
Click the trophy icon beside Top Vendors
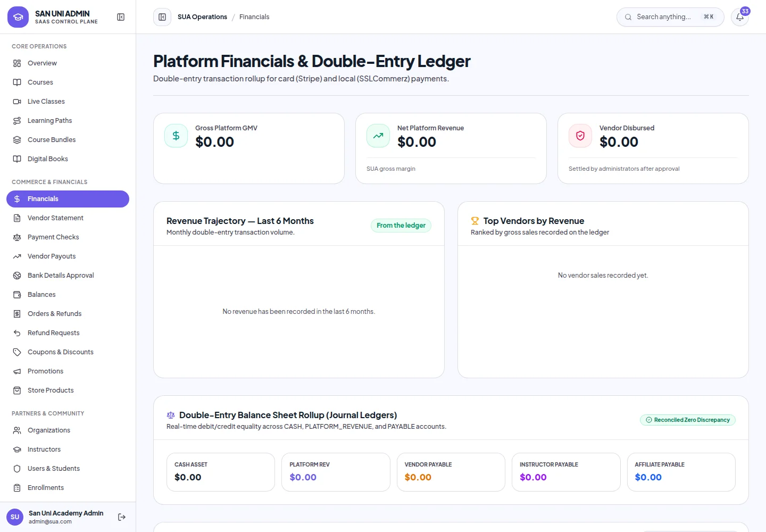(x=475, y=221)
